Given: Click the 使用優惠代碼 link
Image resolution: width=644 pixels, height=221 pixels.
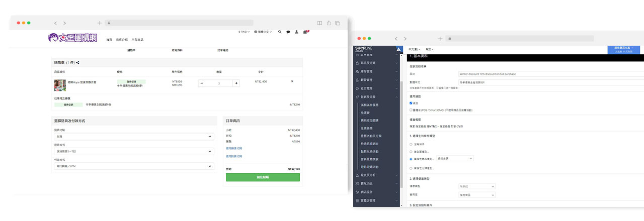Looking at the screenshot, I should point(234,148).
